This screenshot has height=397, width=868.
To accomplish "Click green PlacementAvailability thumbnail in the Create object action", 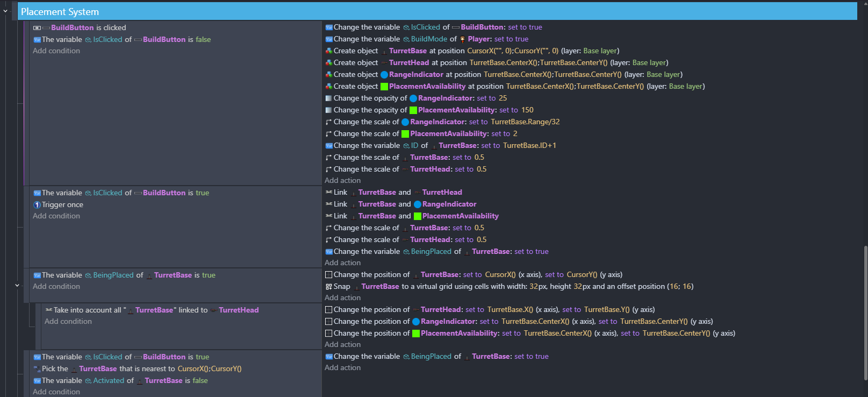I will pyautogui.click(x=384, y=87).
